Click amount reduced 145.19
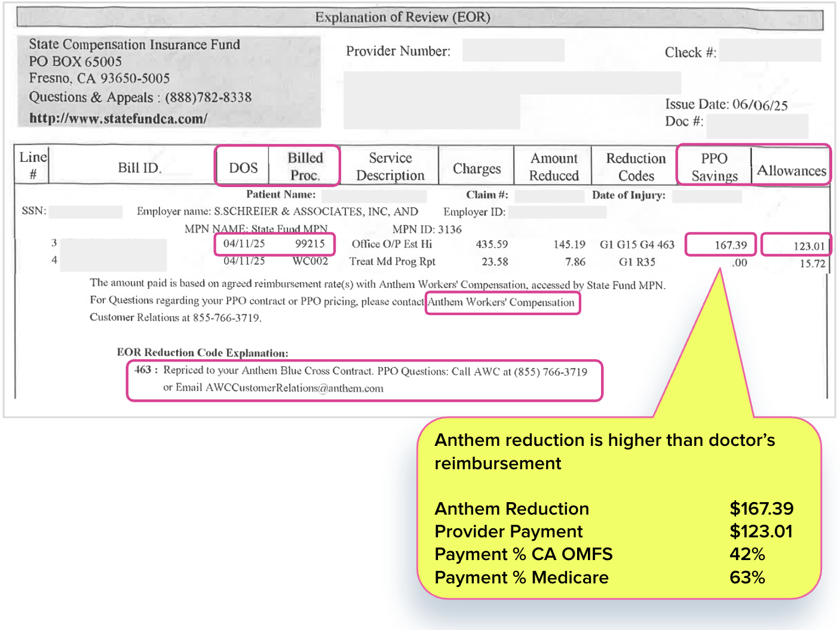 pyautogui.click(x=569, y=244)
